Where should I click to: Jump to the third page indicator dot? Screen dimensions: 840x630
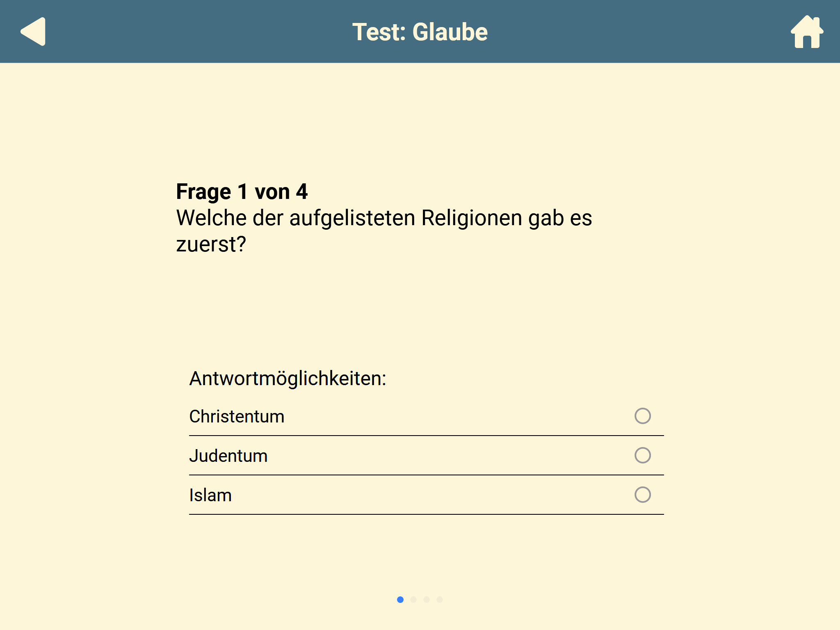pyautogui.click(x=427, y=600)
